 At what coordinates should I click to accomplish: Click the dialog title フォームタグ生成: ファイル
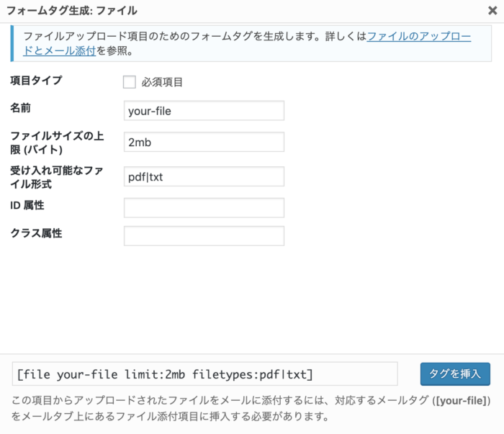click(71, 11)
